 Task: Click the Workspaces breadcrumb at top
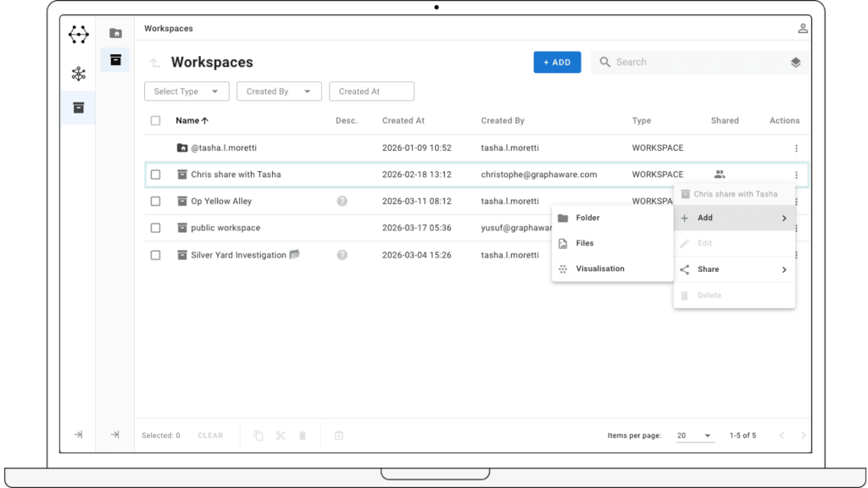click(169, 28)
